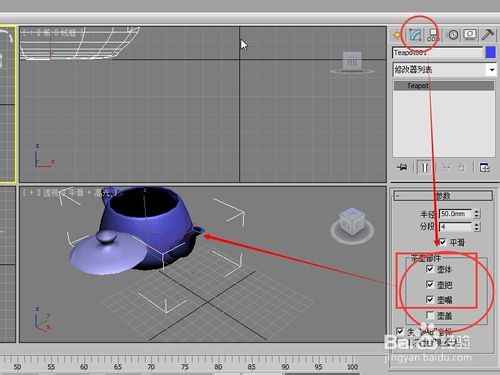Screen dimensions: 500x375
Task: Click the 半径 radius spinner arrows
Action: tap(477, 214)
